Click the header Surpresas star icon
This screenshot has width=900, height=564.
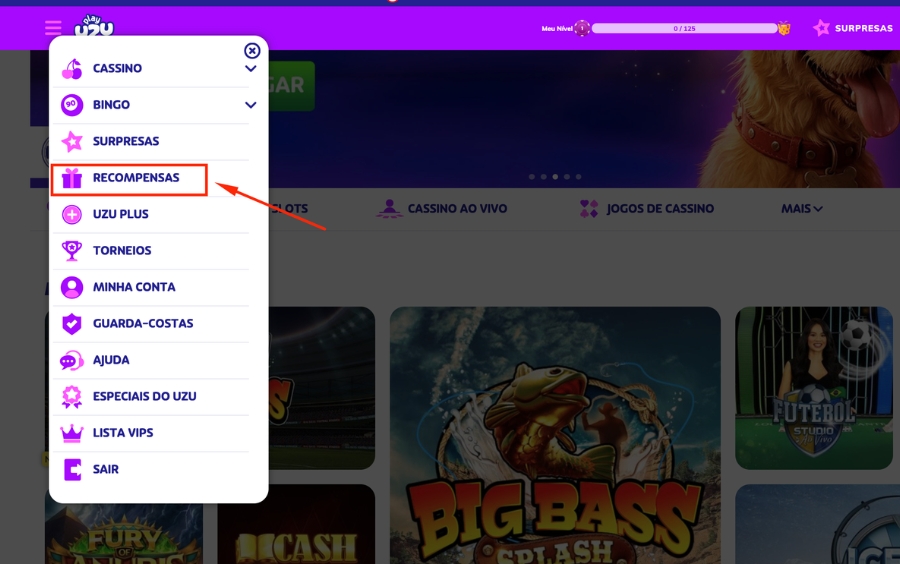[x=821, y=28]
